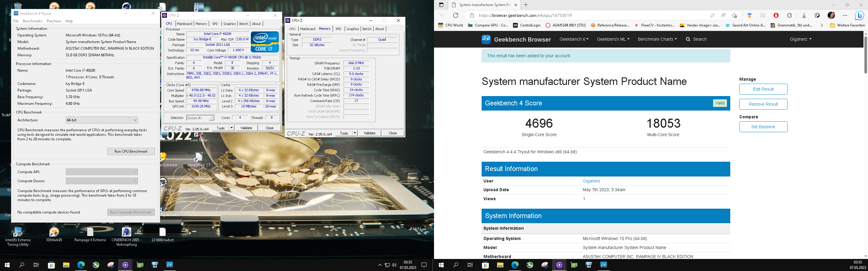Open a new browser tab
This screenshot has width=868, height=271.
[526, 5]
